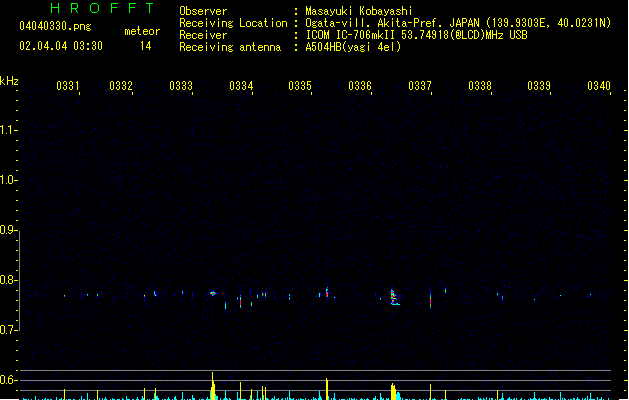
Task: Click the 'Receiving antenna' label
Action: click(x=230, y=47)
